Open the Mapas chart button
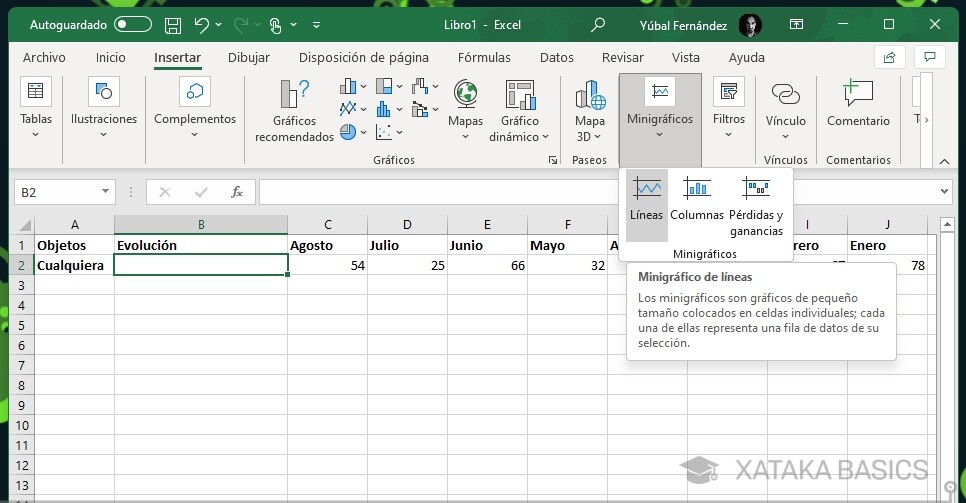The width and height of the screenshot is (966, 503). click(x=465, y=111)
